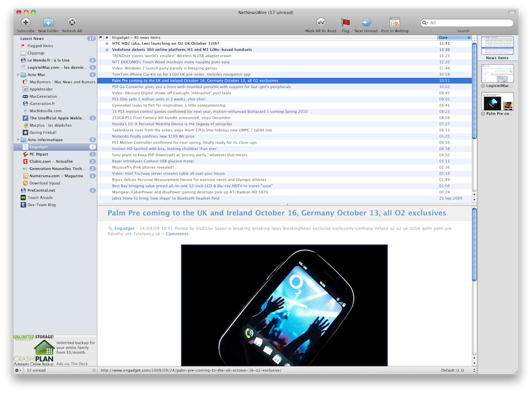Switch to the LogicielMac tab thumbnail
Screen dimensions: 532x393
497,73
